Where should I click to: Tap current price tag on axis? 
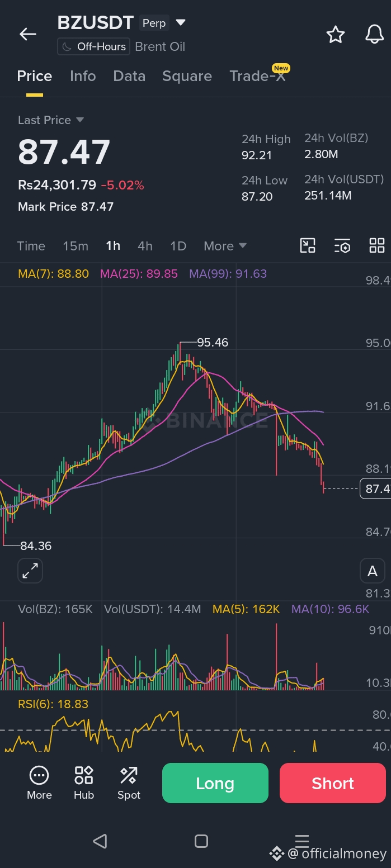(376, 489)
